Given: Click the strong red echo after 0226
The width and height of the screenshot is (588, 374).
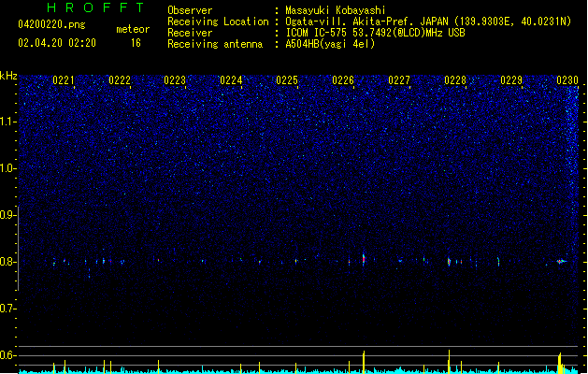Looking at the screenshot, I should pos(364,259).
